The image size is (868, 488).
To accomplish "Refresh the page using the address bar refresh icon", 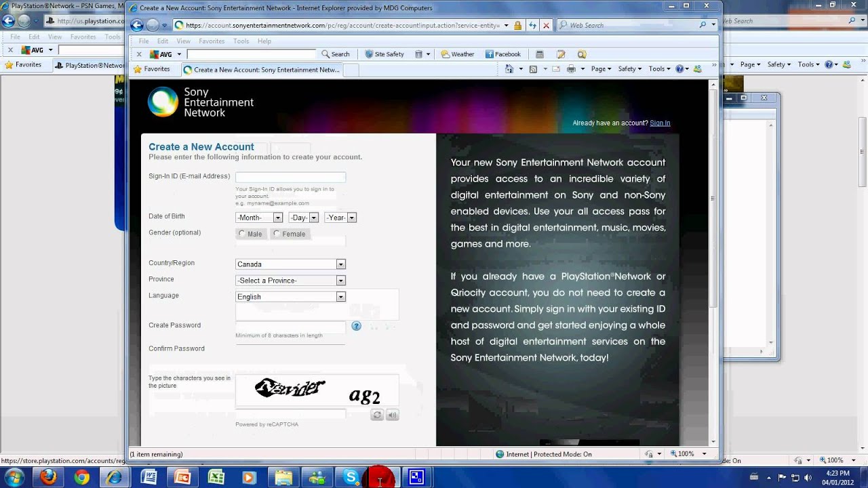I will pyautogui.click(x=532, y=25).
